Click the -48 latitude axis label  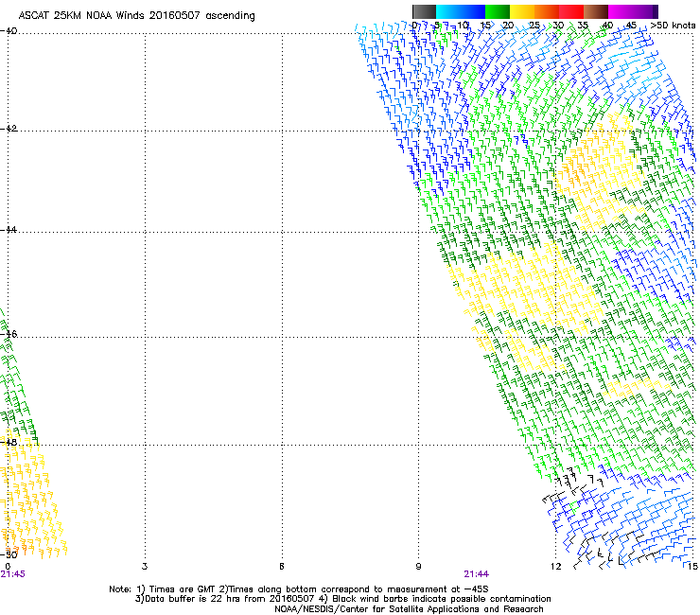[x=9, y=442]
